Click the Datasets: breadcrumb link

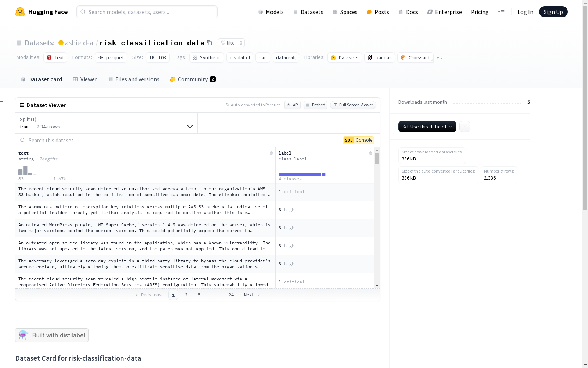pos(39,43)
